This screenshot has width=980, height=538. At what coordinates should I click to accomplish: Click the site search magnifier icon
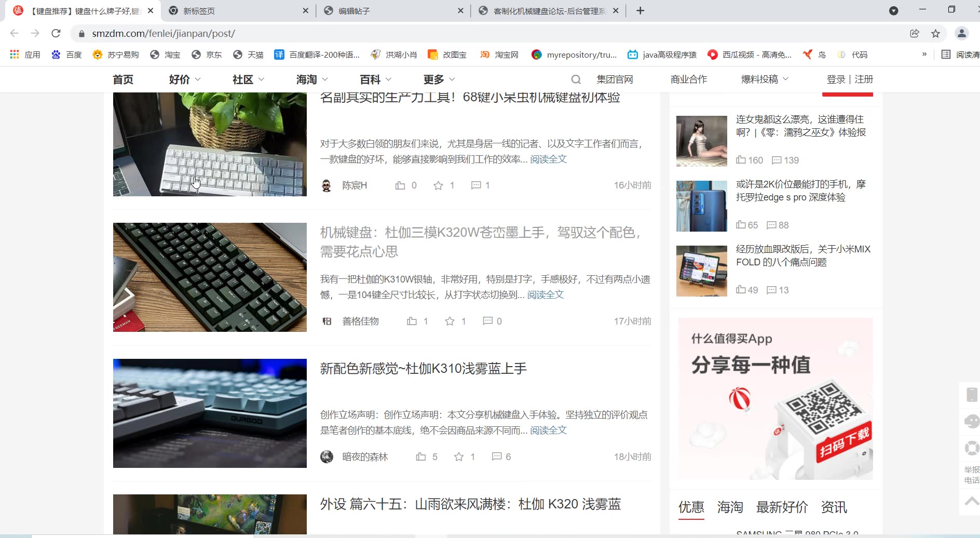click(x=576, y=79)
